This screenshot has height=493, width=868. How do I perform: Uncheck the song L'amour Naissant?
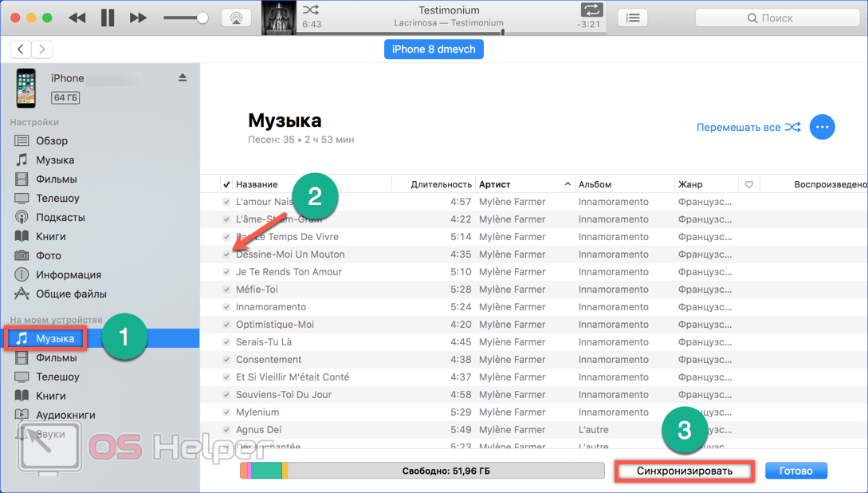click(226, 203)
